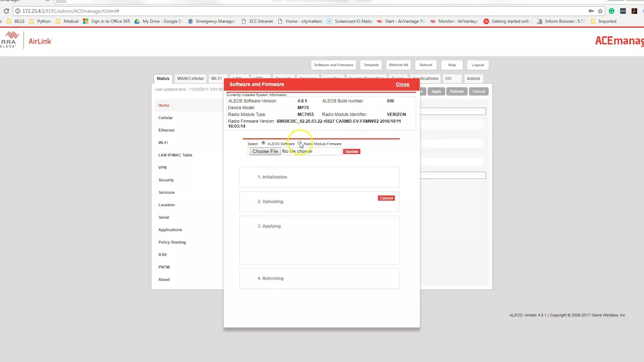This screenshot has height=362, width=644.
Task: Open the Getting started bookmark
Action: click(507, 22)
